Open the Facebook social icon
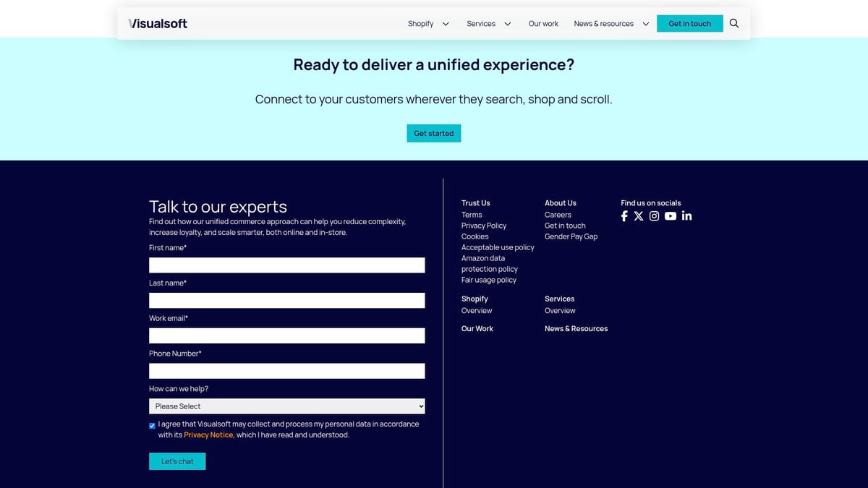Viewport: 868px width, 488px height. (624, 215)
